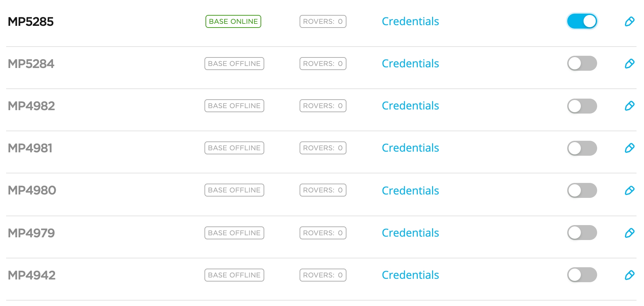Screen dimensions: 644x306
Task: Show Credentials for MP4942
Action: pyautogui.click(x=410, y=275)
